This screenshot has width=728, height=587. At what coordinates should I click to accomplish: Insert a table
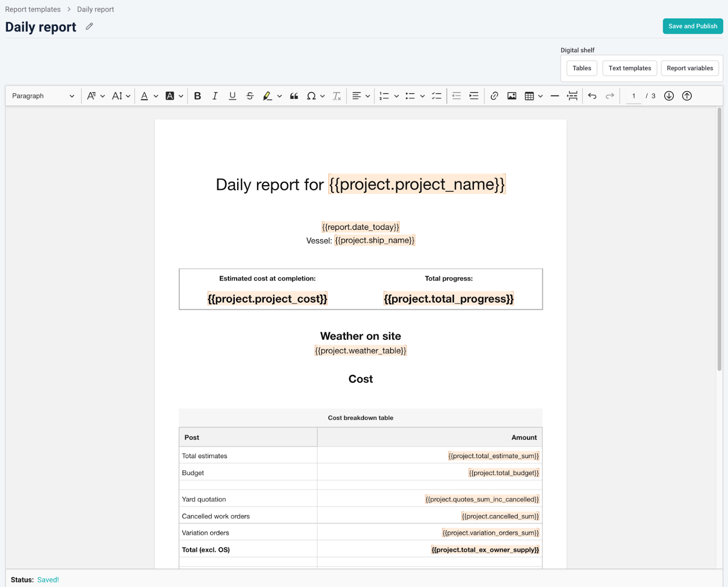tap(529, 96)
